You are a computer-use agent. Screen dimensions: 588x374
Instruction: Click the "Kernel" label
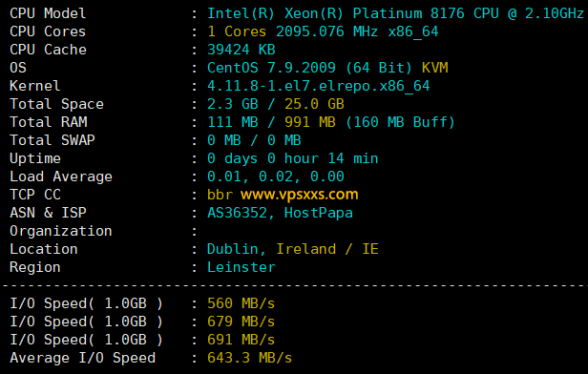click(35, 86)
